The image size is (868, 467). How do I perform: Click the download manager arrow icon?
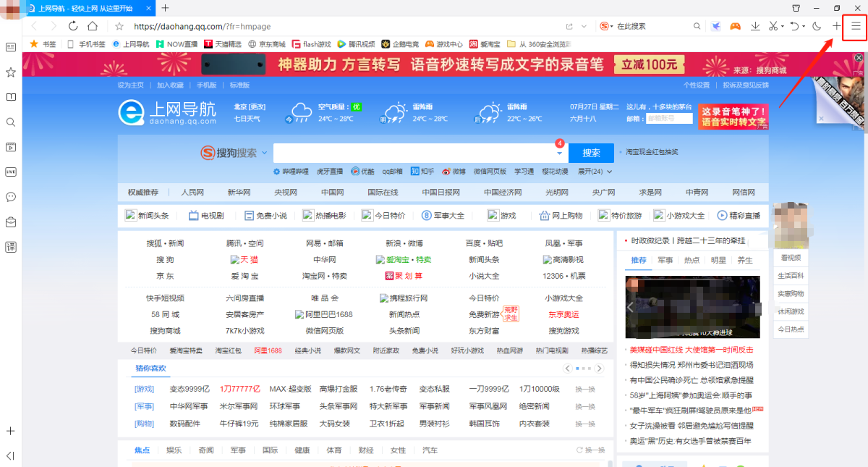pos(755,26)
